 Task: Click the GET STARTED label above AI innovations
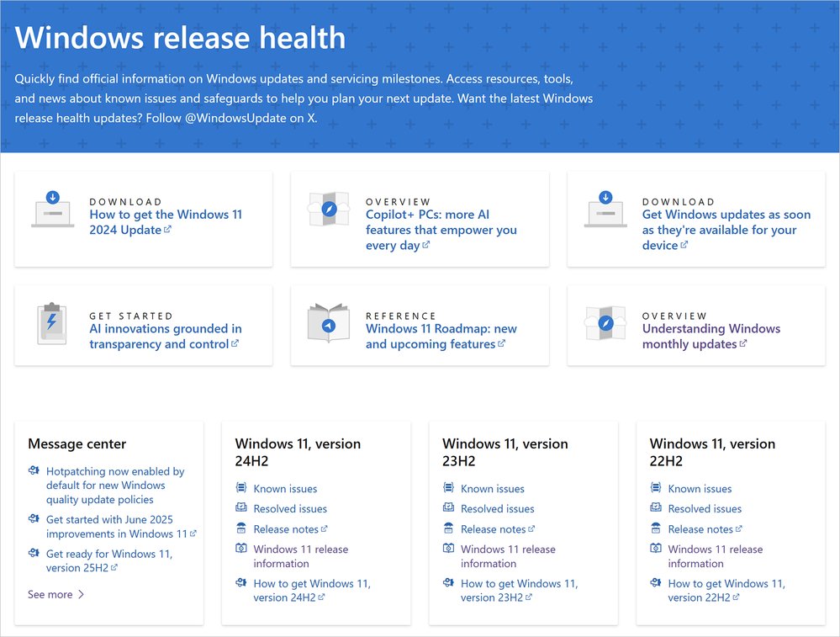130,316
